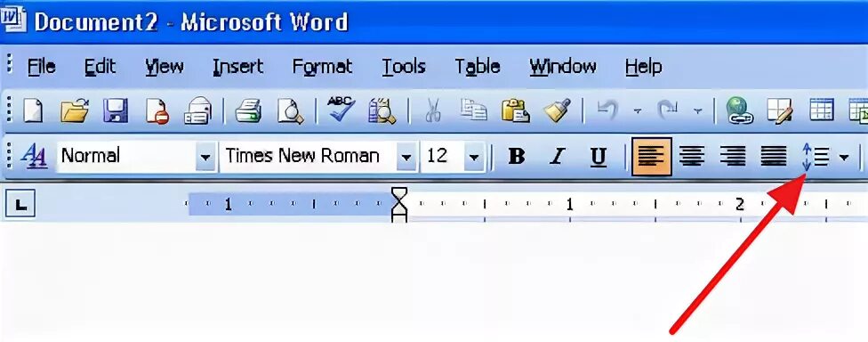
Task: Copy selection with Copy icon
Action: pos(473,110)
